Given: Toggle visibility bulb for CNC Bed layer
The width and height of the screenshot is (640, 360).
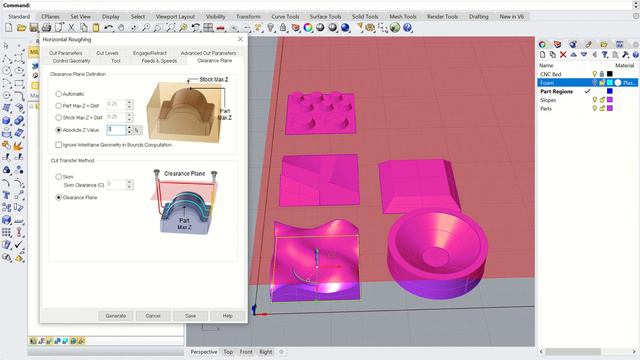Looking at the screenshot, I should coord(595,74).
